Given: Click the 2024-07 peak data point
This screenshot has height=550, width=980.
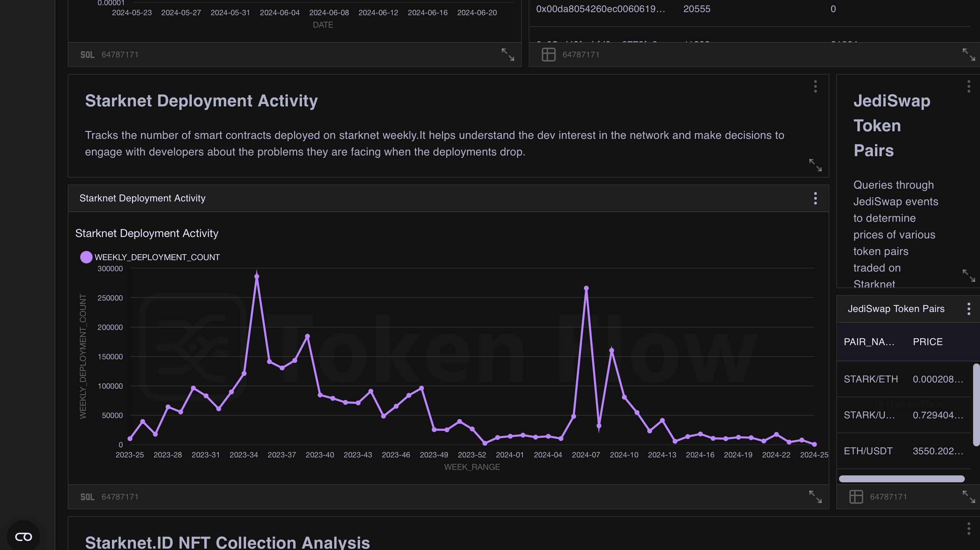Looking at the screenshot, I should pos(586,288).
